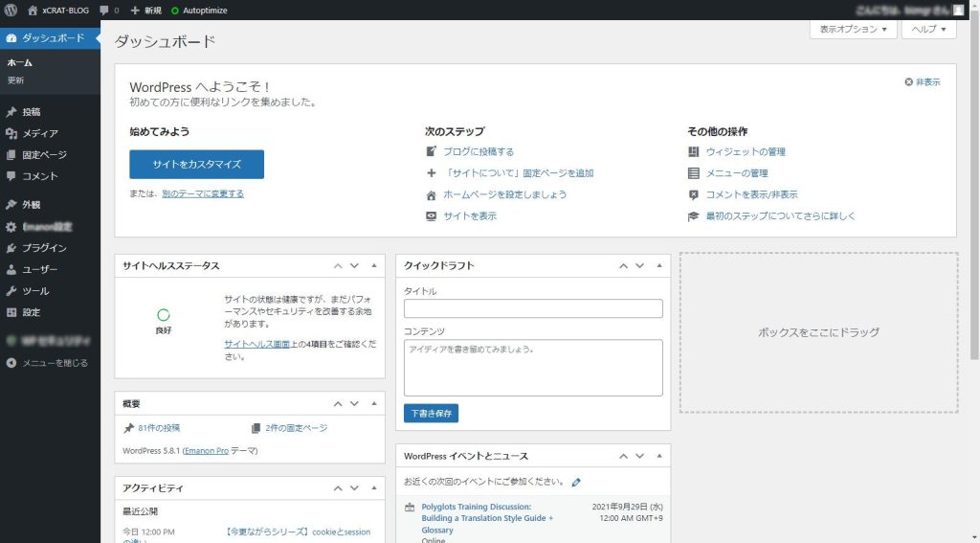Screen dimensions: 980x543
Task: Move 概要 box up
Action: pos(338,404)
